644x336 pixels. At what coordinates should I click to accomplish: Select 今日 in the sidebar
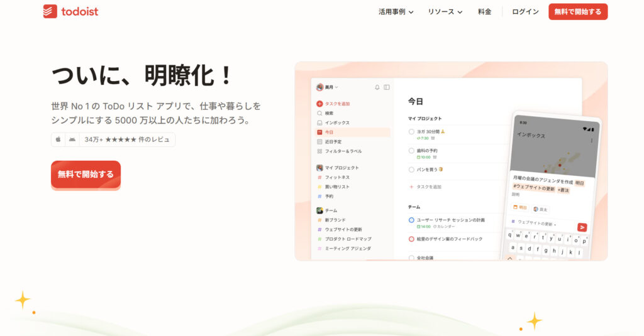coord(353,132)
